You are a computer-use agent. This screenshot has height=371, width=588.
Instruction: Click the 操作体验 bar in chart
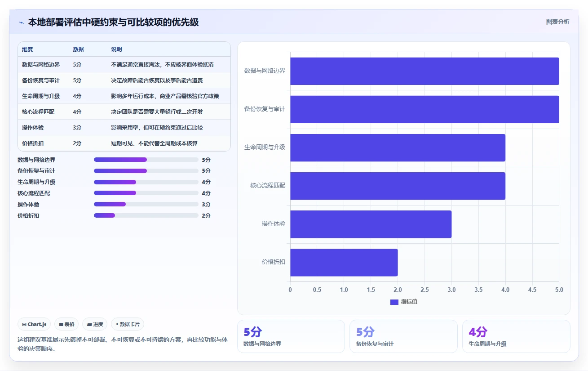pyautogui.click(x=371, y=224)
